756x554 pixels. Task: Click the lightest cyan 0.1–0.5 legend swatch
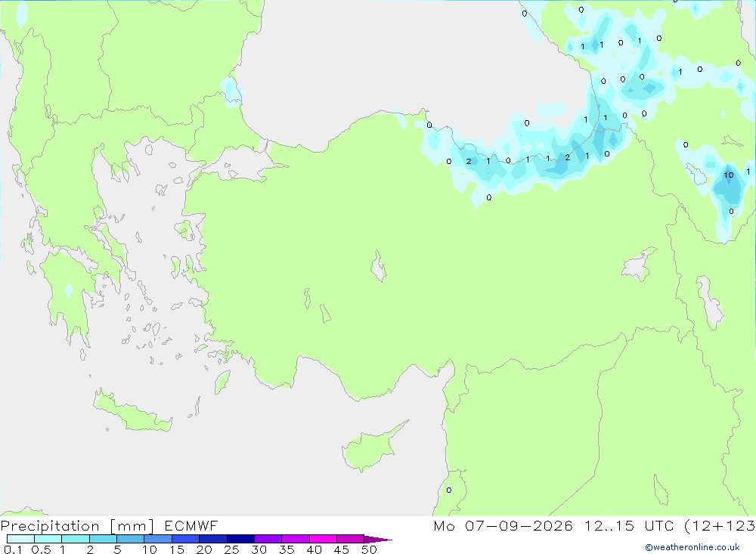pyautogui.click(x=20, y=539)
